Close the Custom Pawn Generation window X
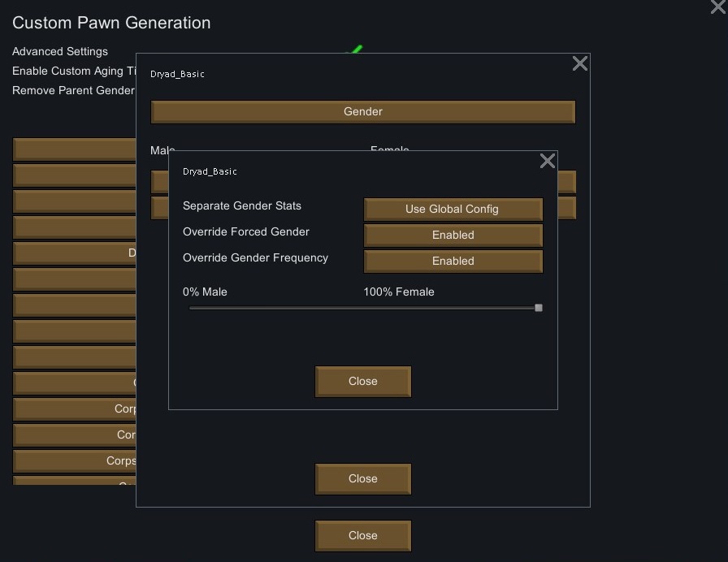The height and width of the screenshot is (562, 728). click(x=718, y=6)
